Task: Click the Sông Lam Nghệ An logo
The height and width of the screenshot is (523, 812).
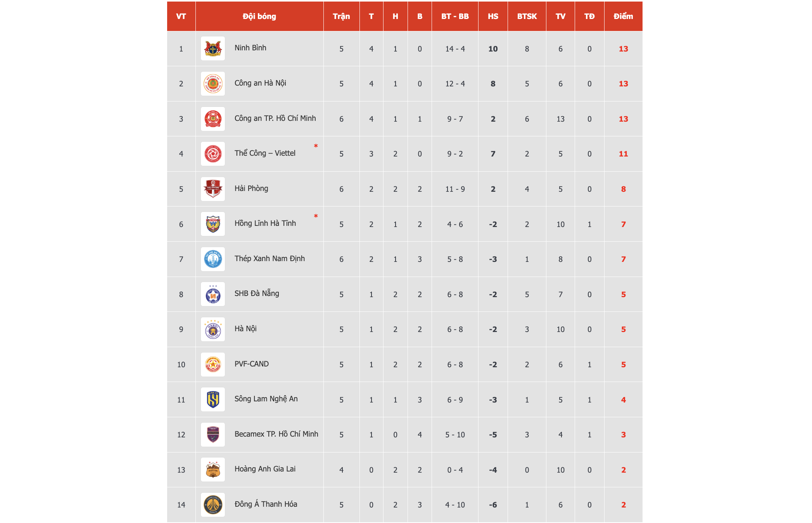Action: (213, 399)
